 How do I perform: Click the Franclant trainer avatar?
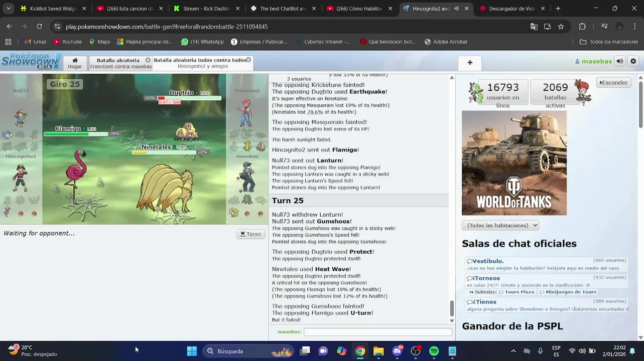click(245, 113)
